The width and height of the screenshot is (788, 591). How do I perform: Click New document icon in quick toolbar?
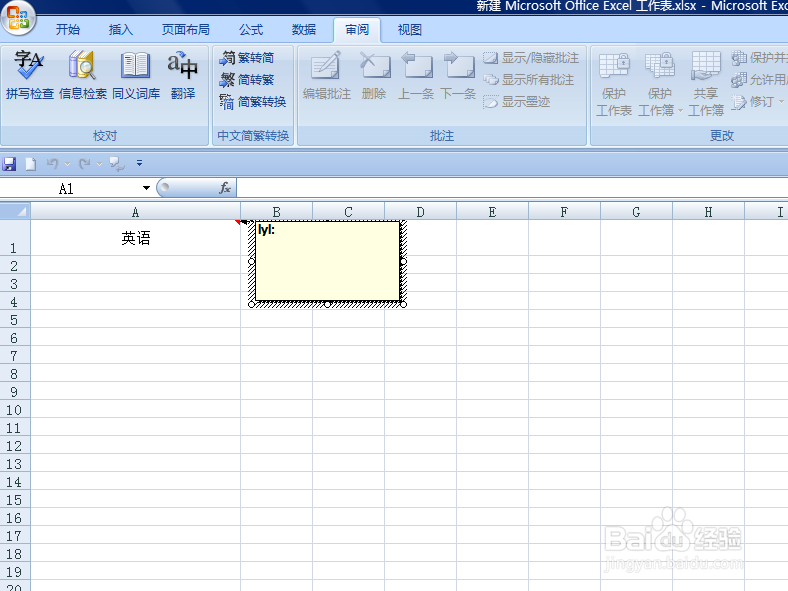(31, 164)
